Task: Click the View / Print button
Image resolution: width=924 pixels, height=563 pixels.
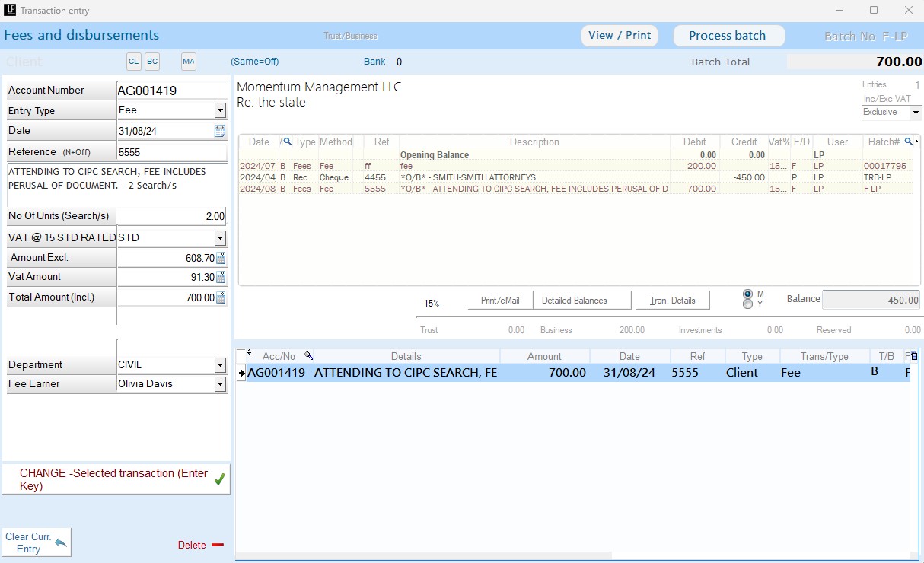Action: (x=620, y=36)
